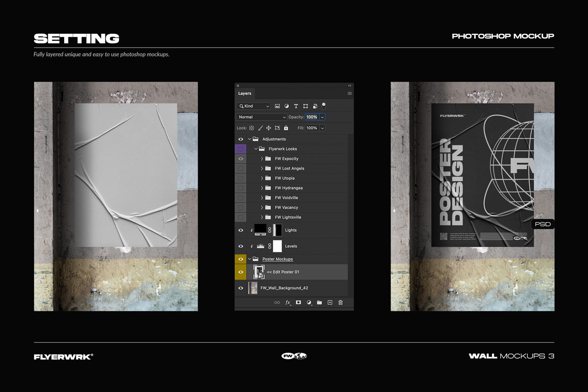Show the FW Lost Angels group

[x=241, y=168]
